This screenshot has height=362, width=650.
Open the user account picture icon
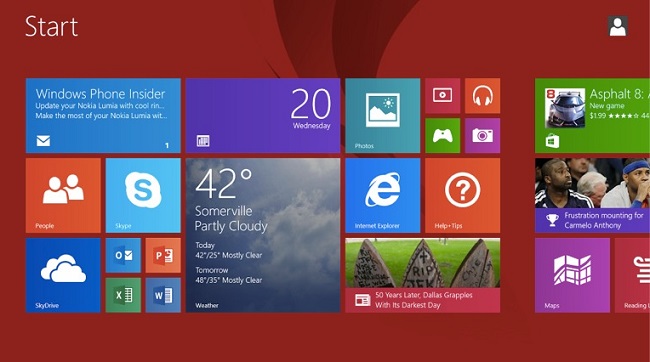[618, 26]
